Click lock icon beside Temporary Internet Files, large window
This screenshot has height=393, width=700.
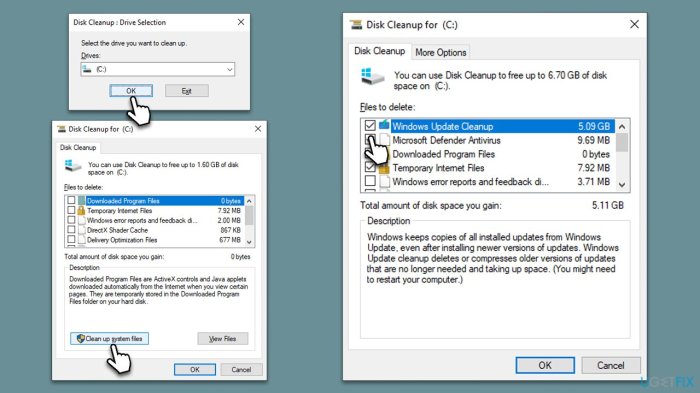(x=384, y=168)
